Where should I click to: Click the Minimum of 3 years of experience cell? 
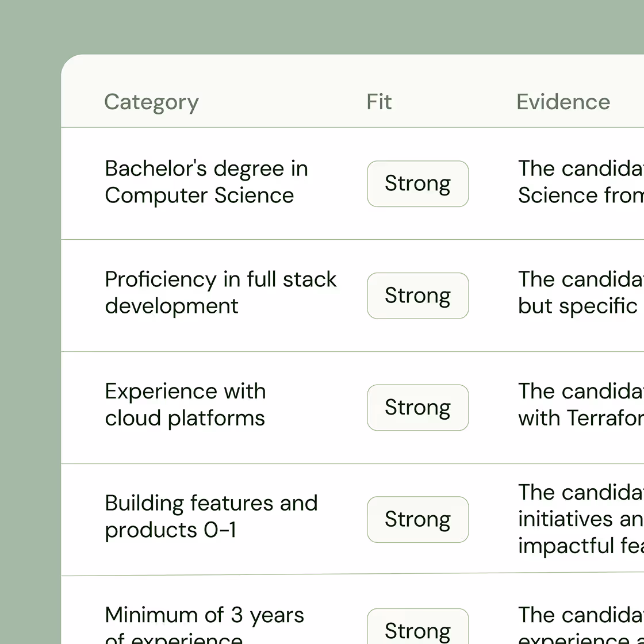point(204,624)
